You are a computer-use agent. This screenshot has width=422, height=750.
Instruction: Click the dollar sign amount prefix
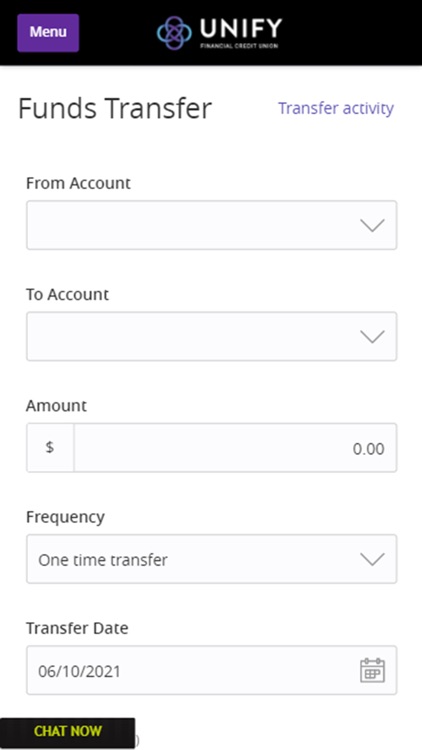tap(50, 448)
